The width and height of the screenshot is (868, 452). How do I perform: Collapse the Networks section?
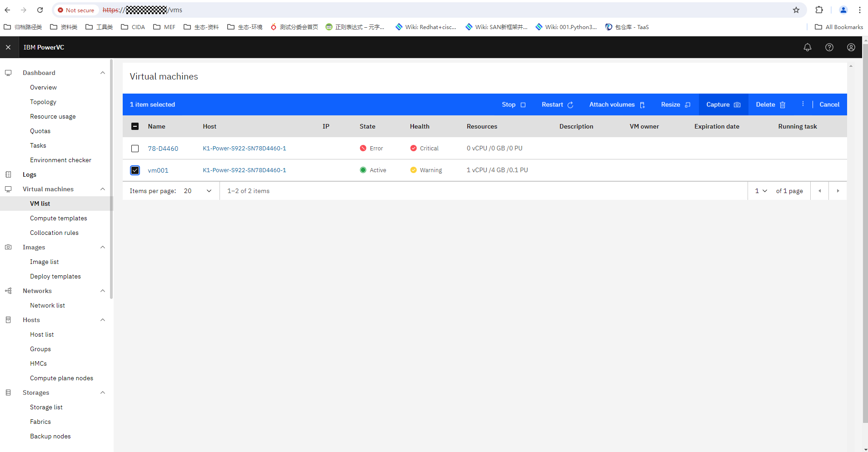point(103,291)
